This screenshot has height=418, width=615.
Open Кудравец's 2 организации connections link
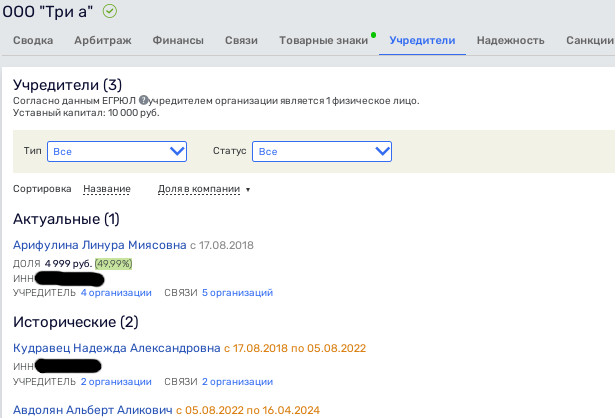coord(237,382)
